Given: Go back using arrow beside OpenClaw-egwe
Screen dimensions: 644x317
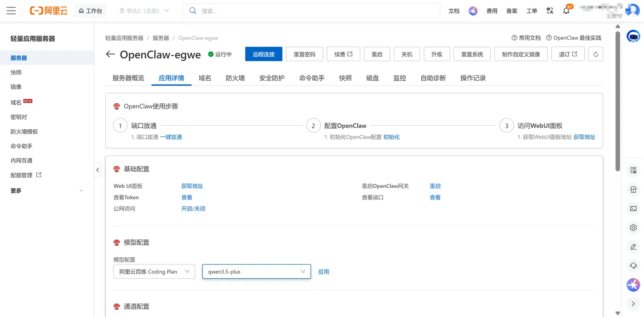Looking at the screenshot, I should (110, 54).
